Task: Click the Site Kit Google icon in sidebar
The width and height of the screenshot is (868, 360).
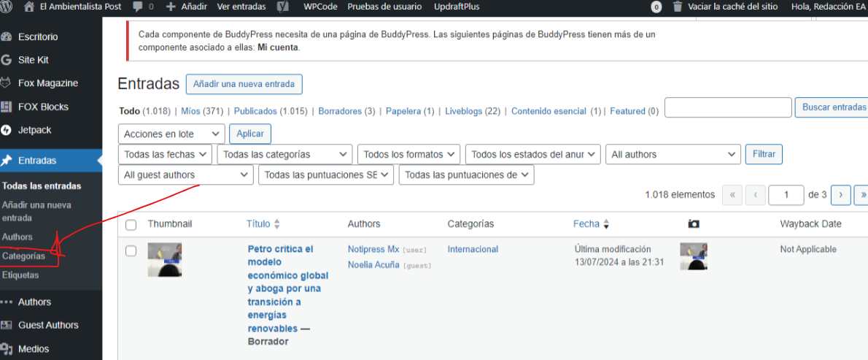Action: [x=7, y=60]
